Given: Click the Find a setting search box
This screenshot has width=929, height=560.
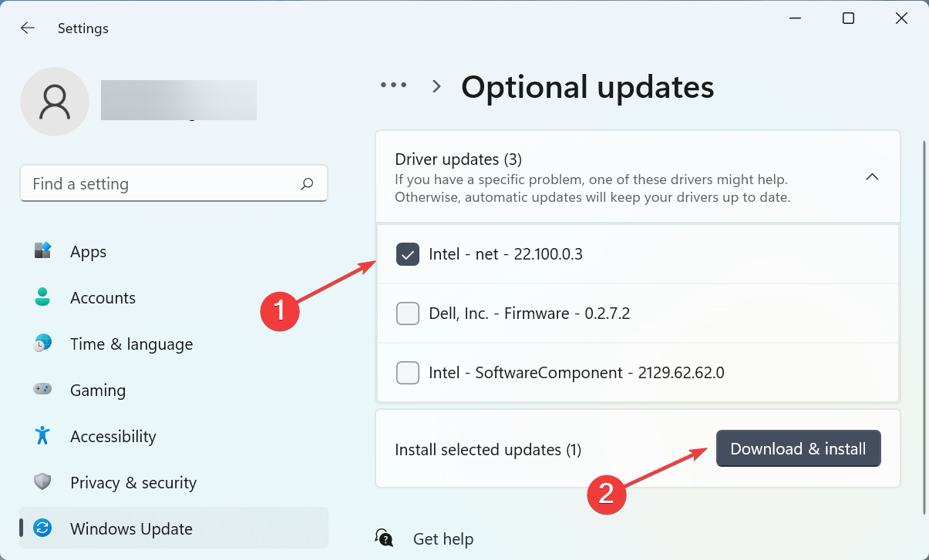Looking at the screenshot, I should coord(162,184).
